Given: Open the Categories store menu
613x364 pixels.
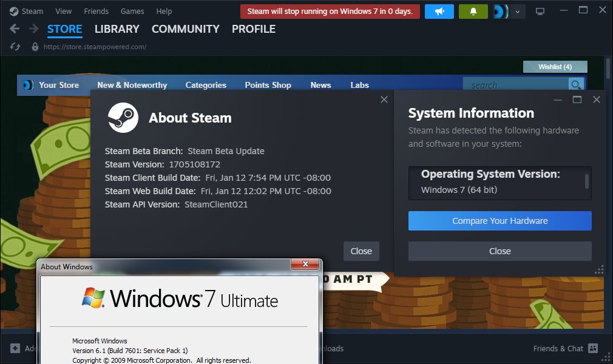Looking at the screenshot, I should coord(206,85).
